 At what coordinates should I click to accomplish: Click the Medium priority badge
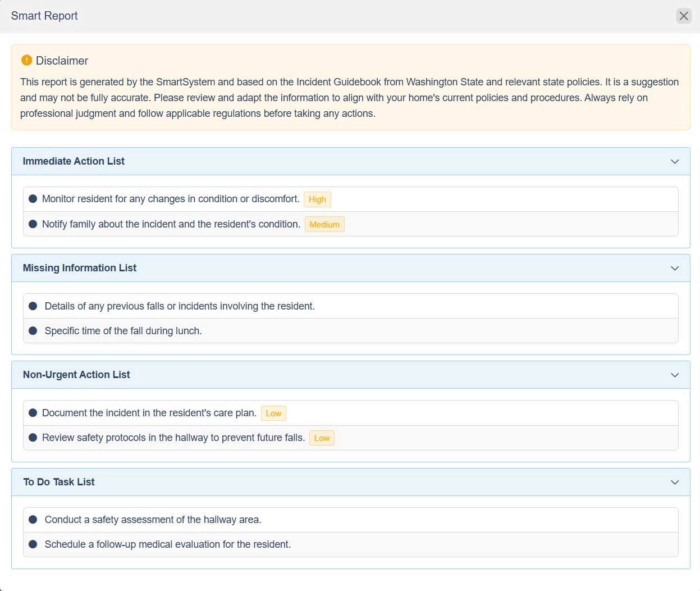click(x=324, y=225)
